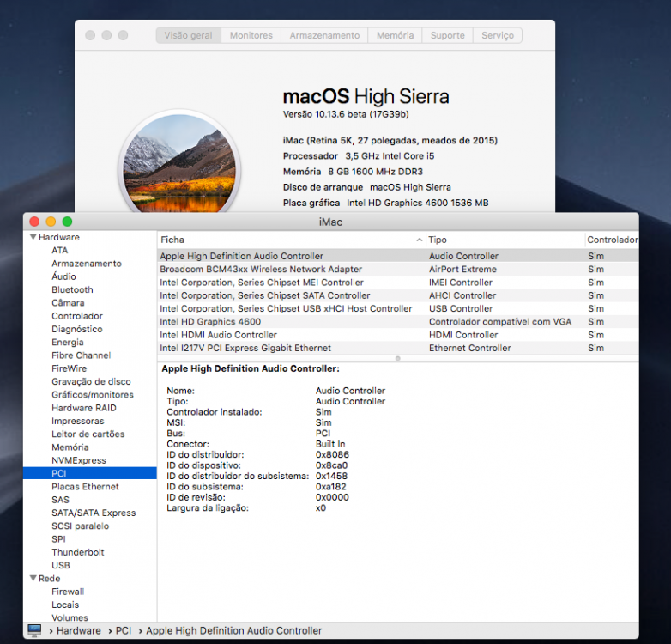The image size is (671, 644).
Task: Select the Intel HDMI Audio Controller row
Action: (x=398, y=335)
